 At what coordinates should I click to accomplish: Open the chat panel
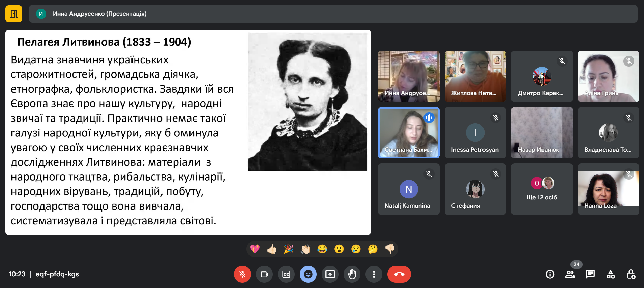pos(590,274)
